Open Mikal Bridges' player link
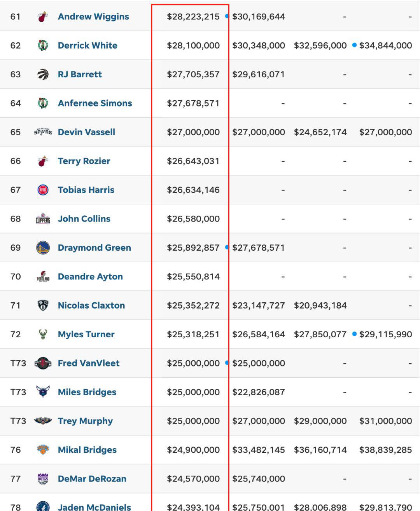The width and height of the screenshot is (420, 511). pos(87,450)
